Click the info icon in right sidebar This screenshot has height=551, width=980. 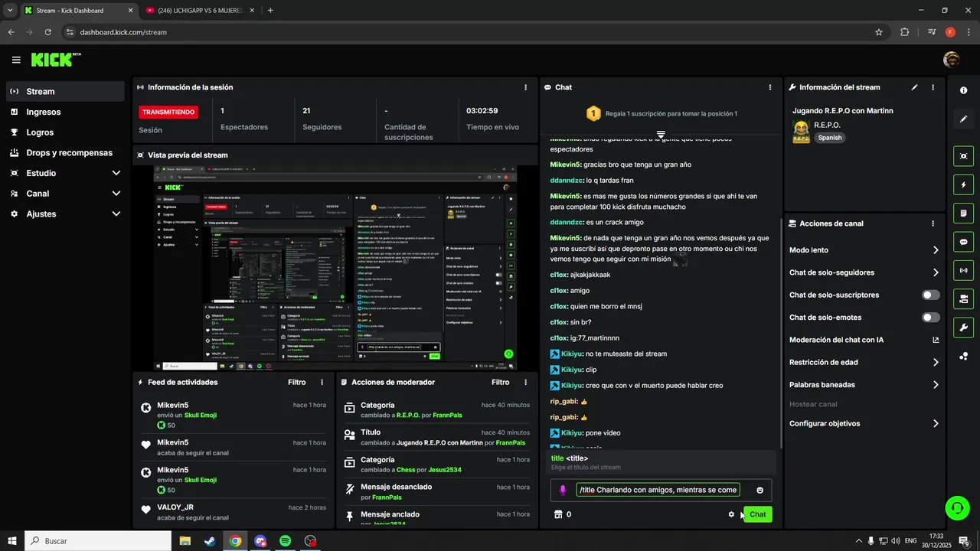pyautogui.click(x=963, y=90)
